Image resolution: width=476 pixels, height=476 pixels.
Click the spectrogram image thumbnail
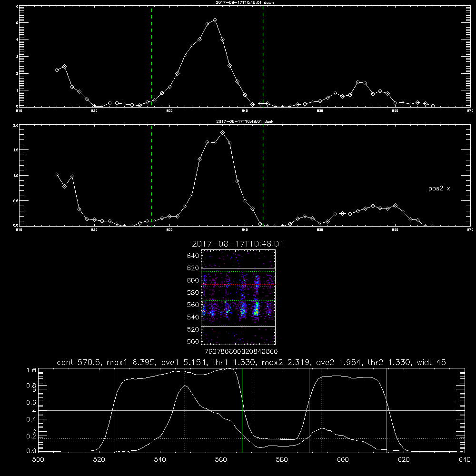tap(238, 297)
